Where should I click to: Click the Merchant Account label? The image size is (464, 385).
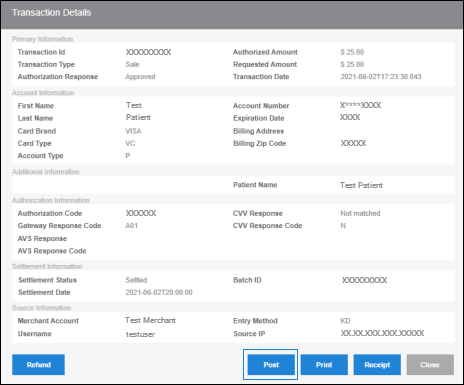48,321
